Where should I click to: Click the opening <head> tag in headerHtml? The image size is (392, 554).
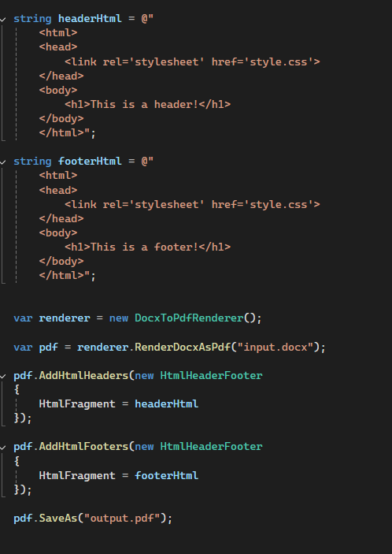coord(58,47)
